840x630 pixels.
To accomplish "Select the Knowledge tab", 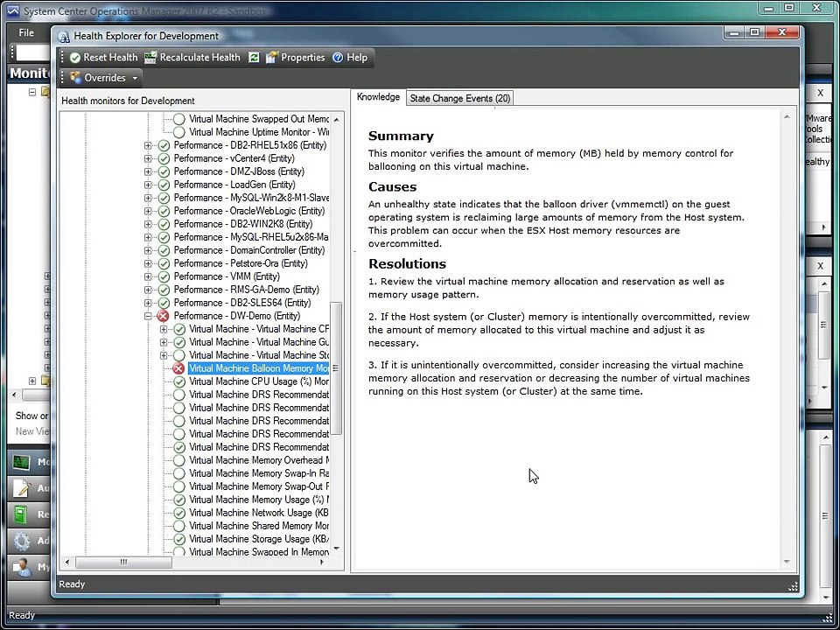I will pos(379,97).
